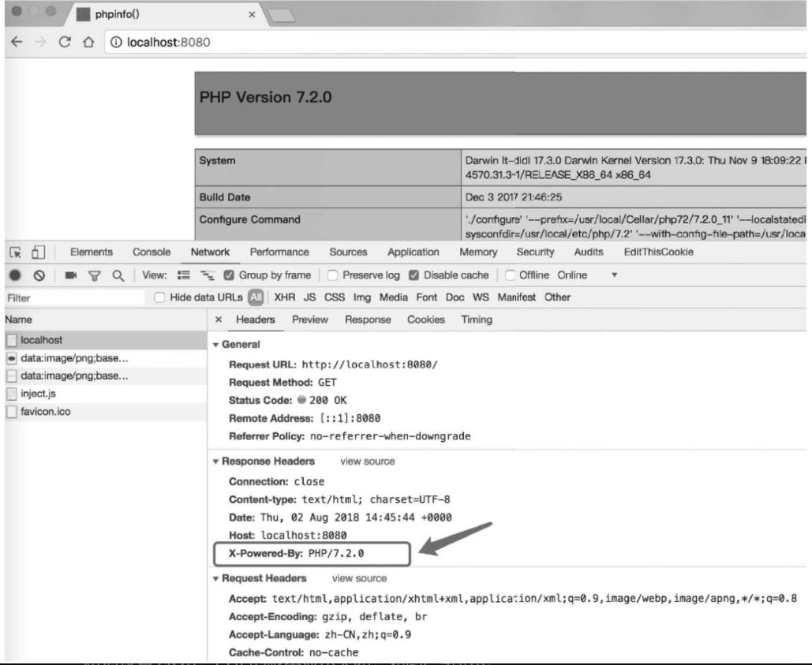The height and width of the screenshot is (665, 812).
Task: Select the inject.js request
Action: pyautogui.click(x=106, y=394)
